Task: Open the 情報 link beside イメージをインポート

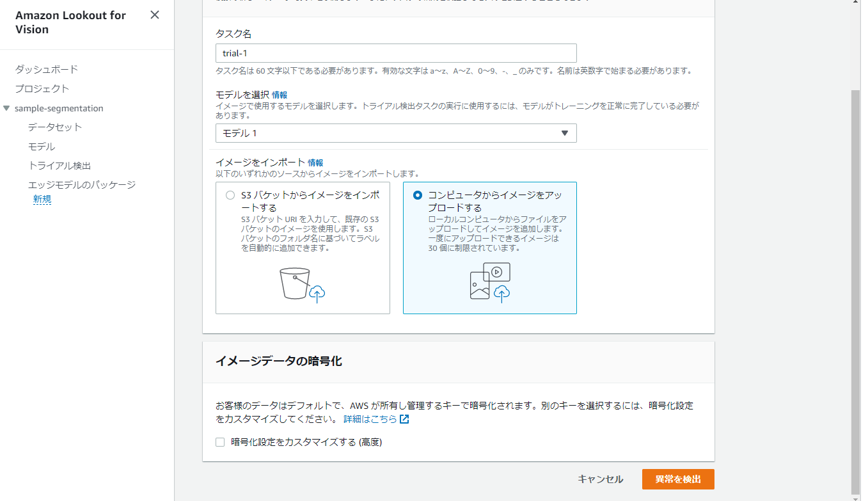Action: (x=315, y=163)
